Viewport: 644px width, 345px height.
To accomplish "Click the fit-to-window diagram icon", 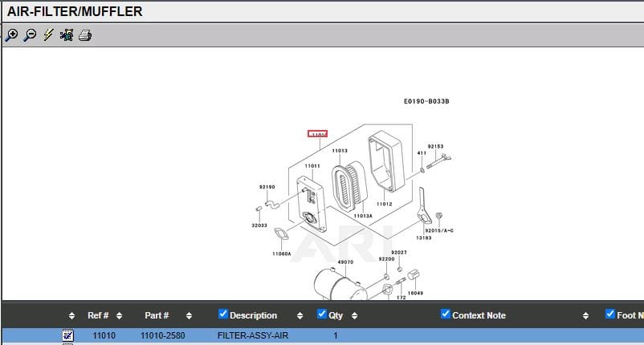I will 67,35.
